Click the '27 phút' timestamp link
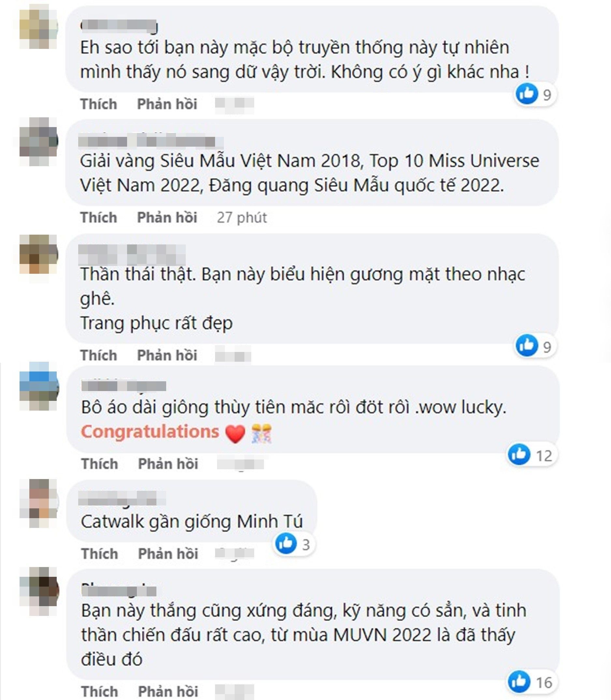 coord(242,218)
